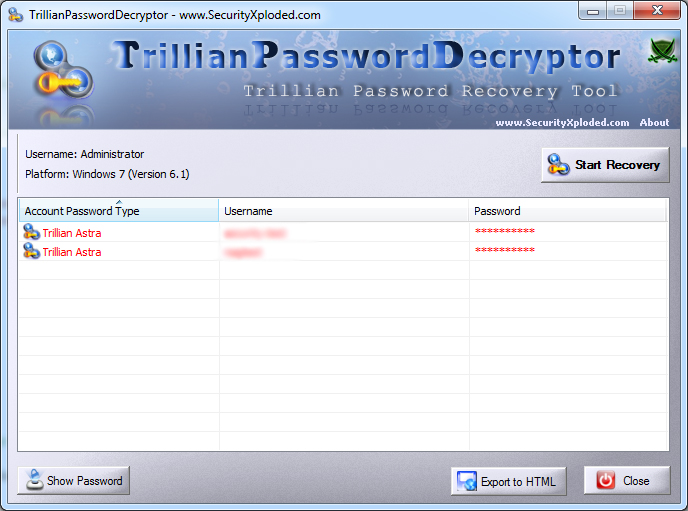Open the About link in banner
This screenshot has height=511, width=688.
[654, 122]
